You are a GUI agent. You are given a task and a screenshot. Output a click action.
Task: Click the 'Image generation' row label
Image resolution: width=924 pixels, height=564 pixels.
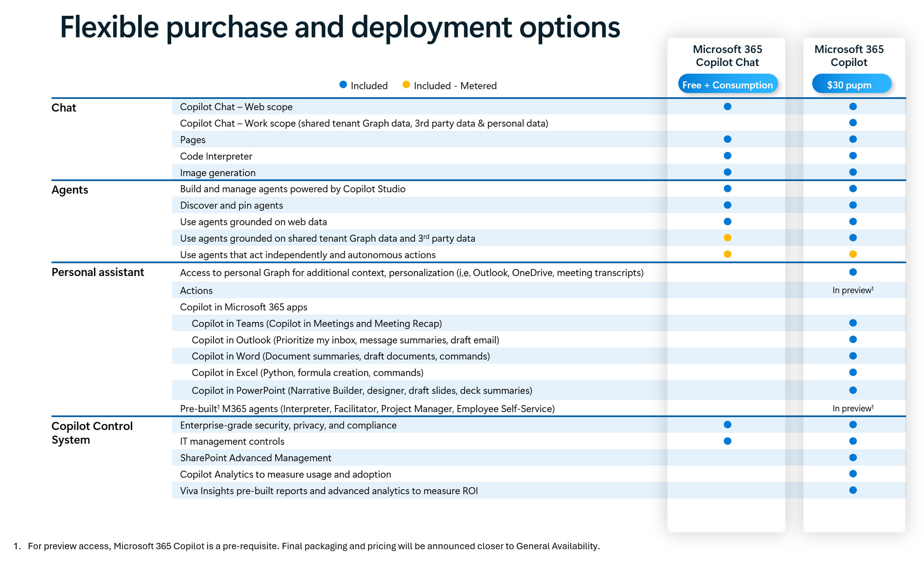tap(218, 173)
